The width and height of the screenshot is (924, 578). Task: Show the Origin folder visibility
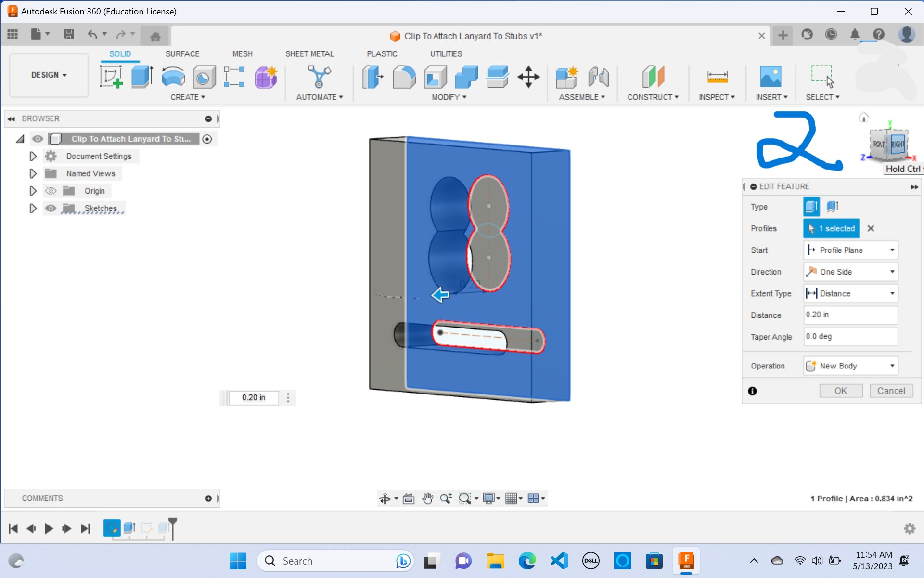(51, 191)
